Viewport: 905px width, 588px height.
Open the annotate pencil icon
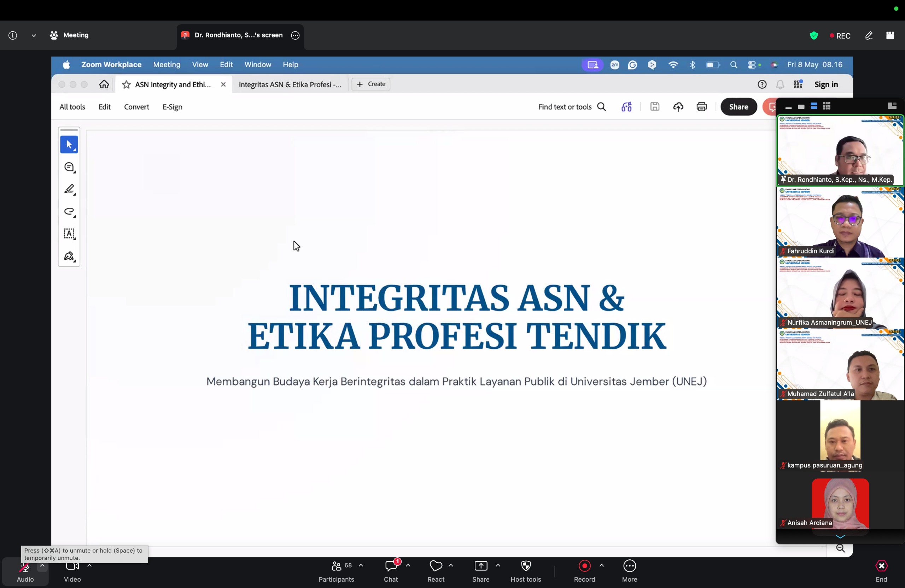[x=869, y=36]
